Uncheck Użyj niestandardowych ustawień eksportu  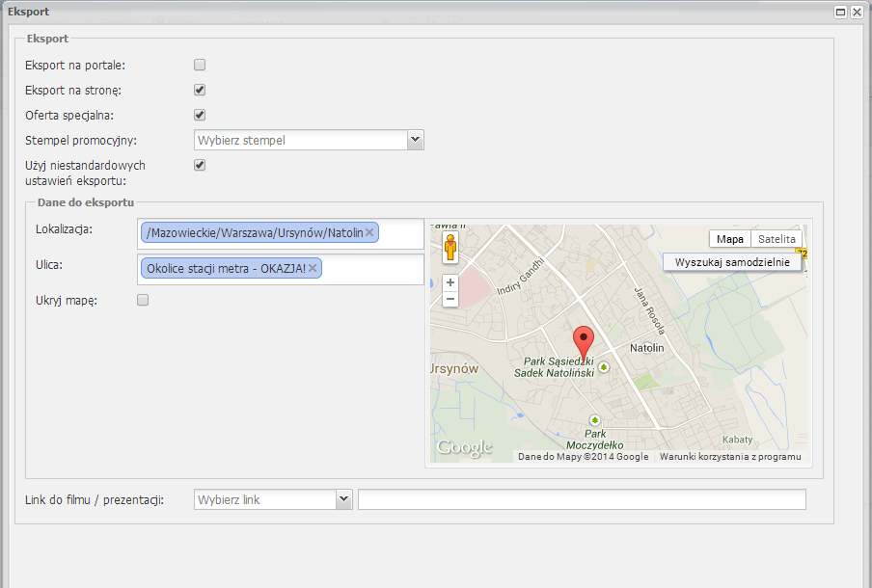200,165
